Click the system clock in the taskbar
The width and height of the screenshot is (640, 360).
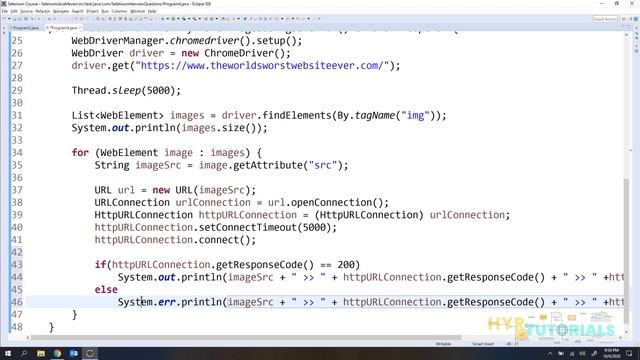click(x=611, y=353)
